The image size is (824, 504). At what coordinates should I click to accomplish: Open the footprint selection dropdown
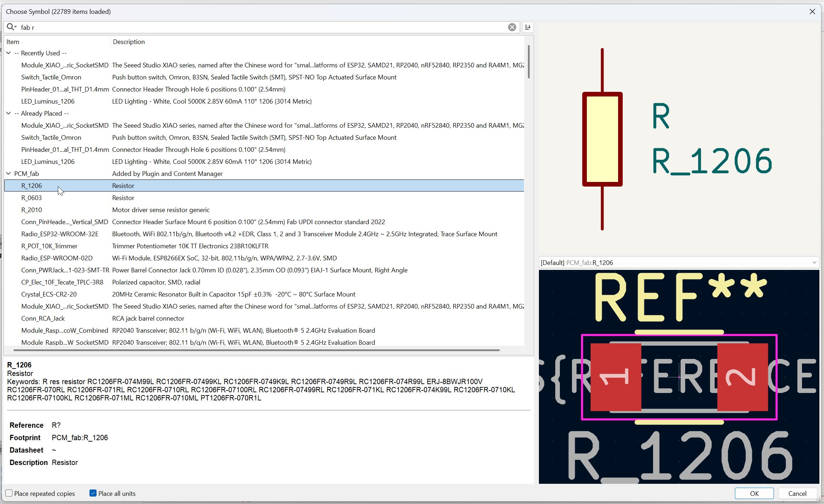pos(814,262)
